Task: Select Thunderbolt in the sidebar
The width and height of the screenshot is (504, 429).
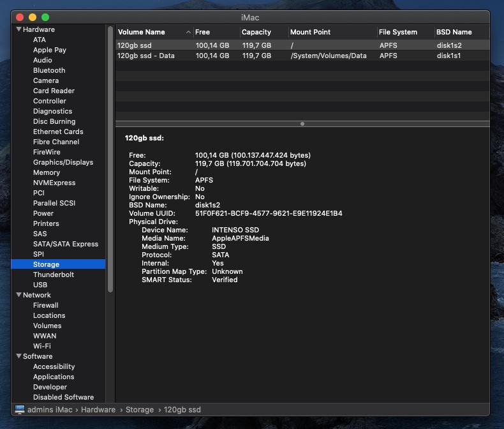Action: click(x=54, y=275)
